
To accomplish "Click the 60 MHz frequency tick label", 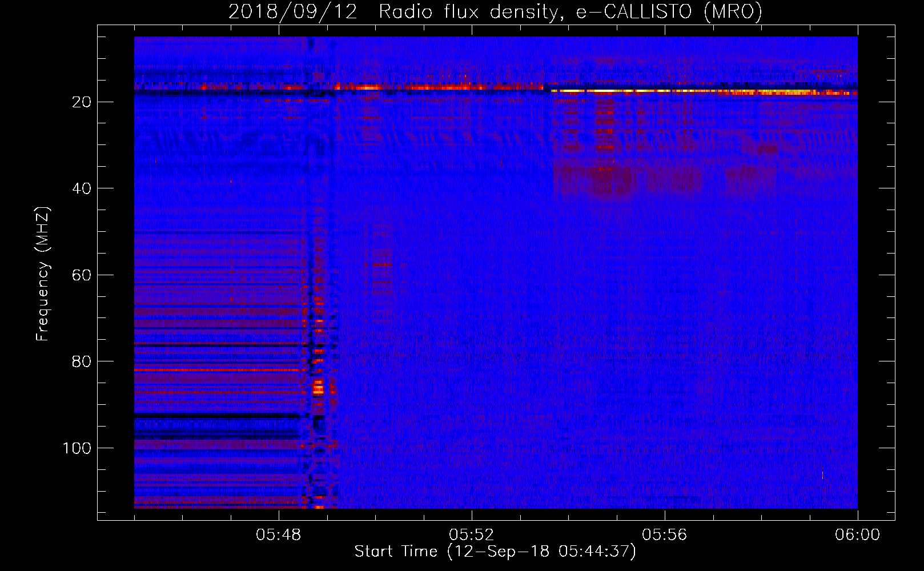I will point(82,275).
